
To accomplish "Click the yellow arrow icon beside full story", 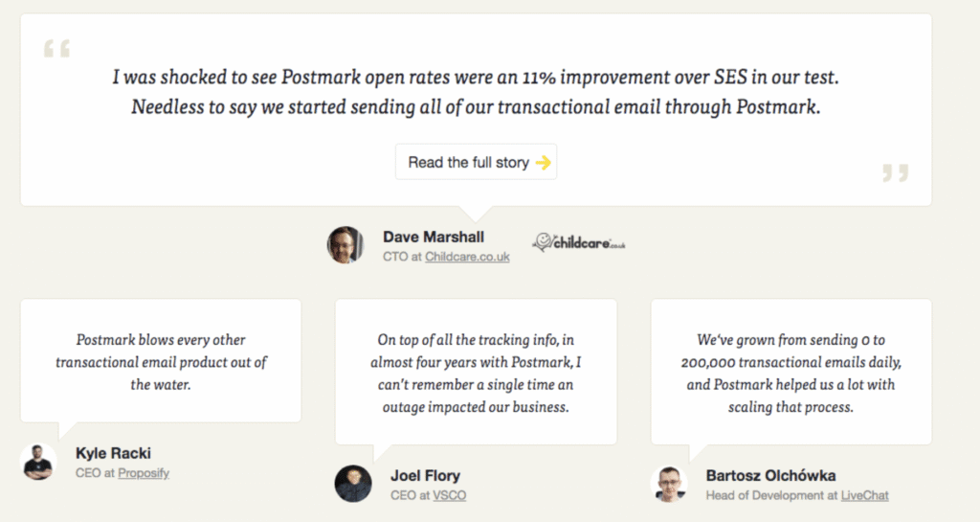I will 544,163.
